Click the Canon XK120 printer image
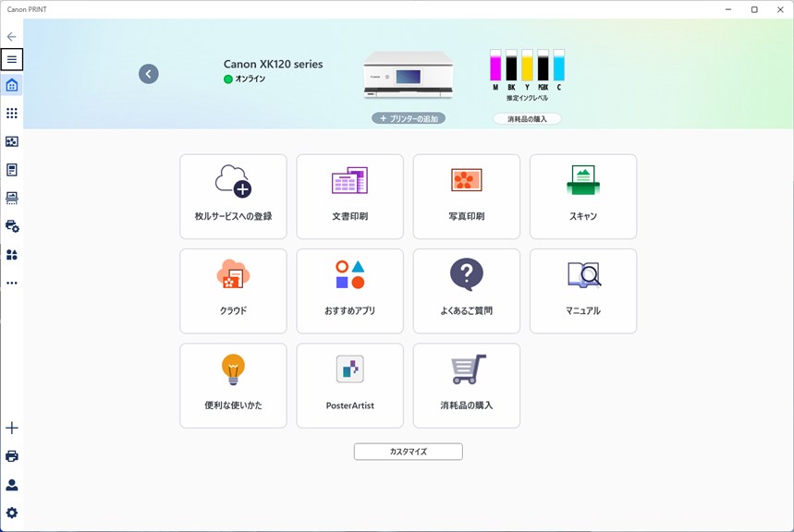Screen dimensions: 794x532 (x=409, y=75)
